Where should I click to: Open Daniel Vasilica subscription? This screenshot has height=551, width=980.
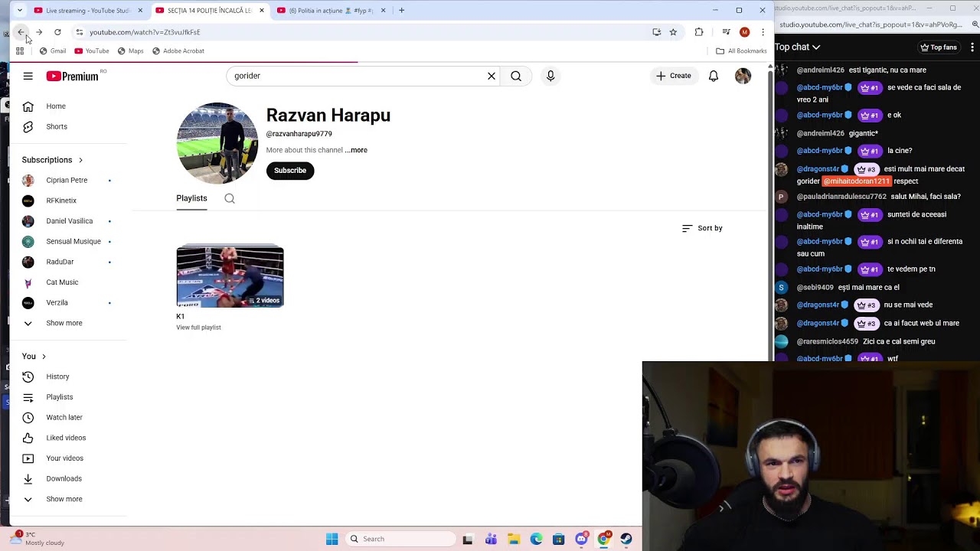[69, 221]
